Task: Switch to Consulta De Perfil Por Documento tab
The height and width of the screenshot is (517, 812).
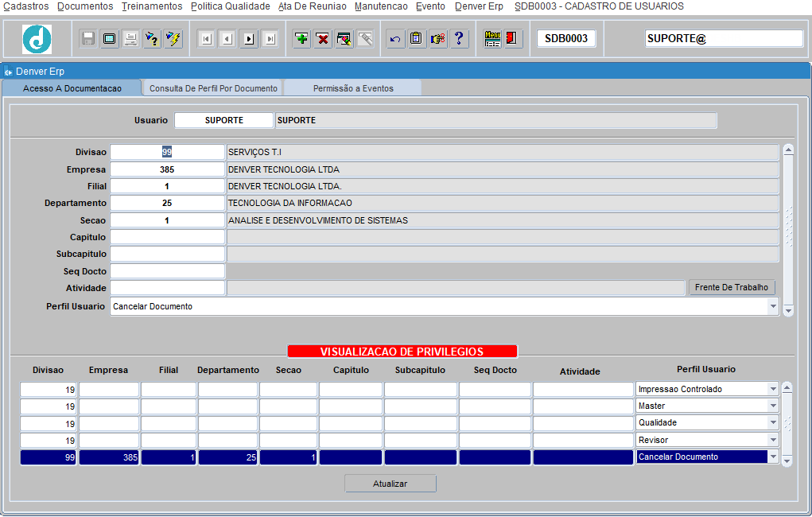Action: coord(213,88)
